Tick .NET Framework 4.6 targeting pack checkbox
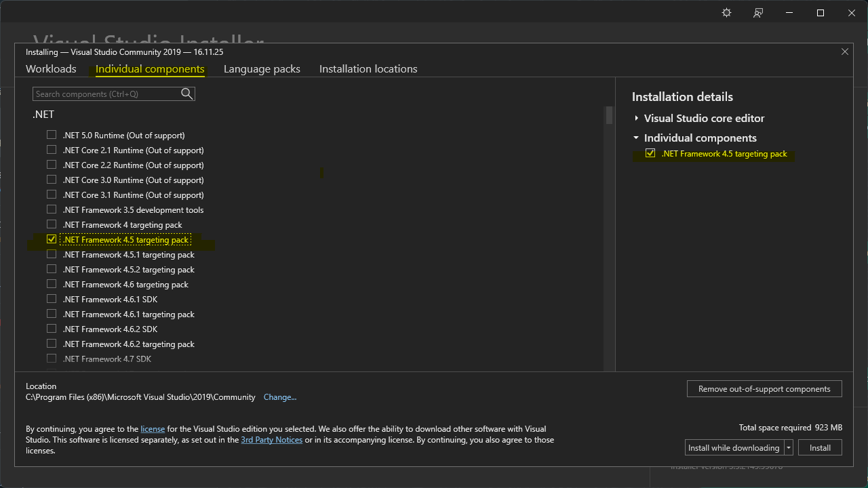The image size is (868, 488). click(52, 284)
